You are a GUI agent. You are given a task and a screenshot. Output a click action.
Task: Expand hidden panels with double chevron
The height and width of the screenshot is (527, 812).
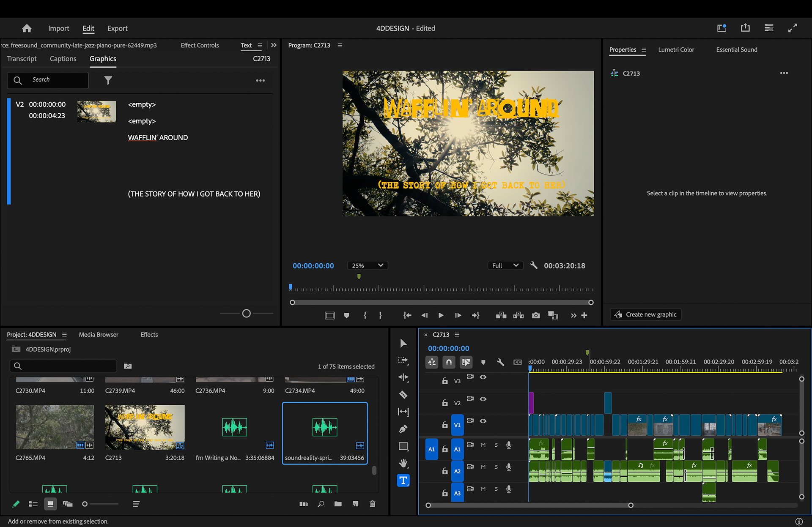pos(274,45)
